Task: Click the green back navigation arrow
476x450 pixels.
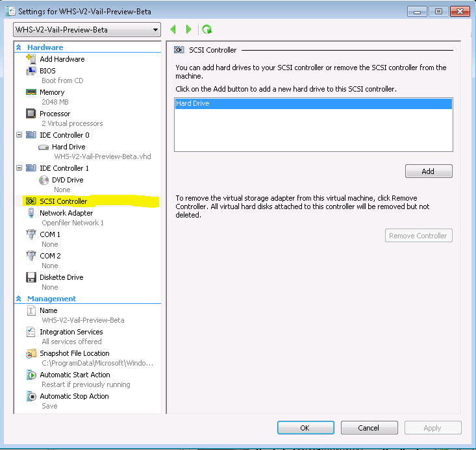Action: [x=173, y=29]
